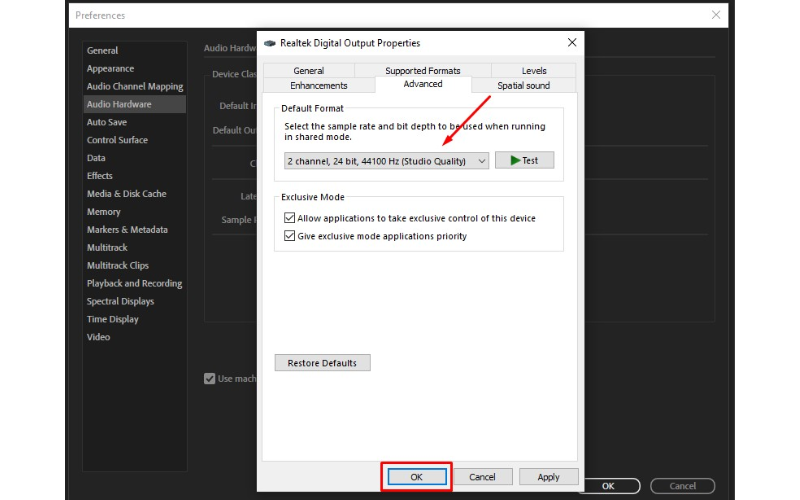
Task: Choose Spectral Displays in Preferences list
Action: point(120,301)
